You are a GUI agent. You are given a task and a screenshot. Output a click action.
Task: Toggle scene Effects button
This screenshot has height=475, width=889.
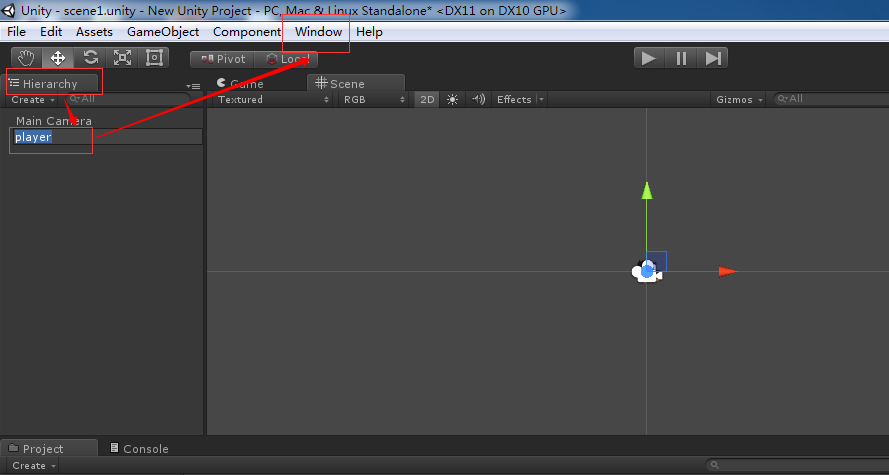[514, 99]
